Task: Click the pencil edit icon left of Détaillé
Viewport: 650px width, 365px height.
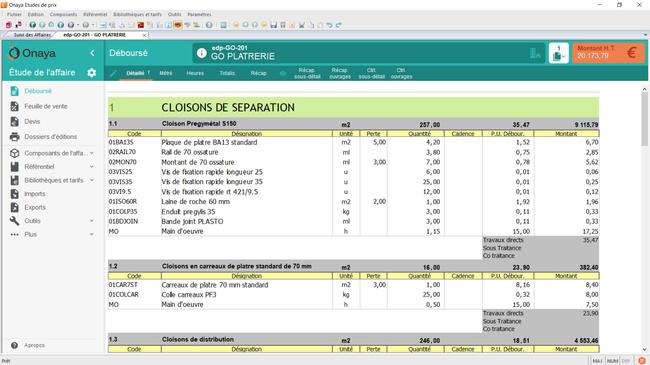Action: [x=113, y=73]
